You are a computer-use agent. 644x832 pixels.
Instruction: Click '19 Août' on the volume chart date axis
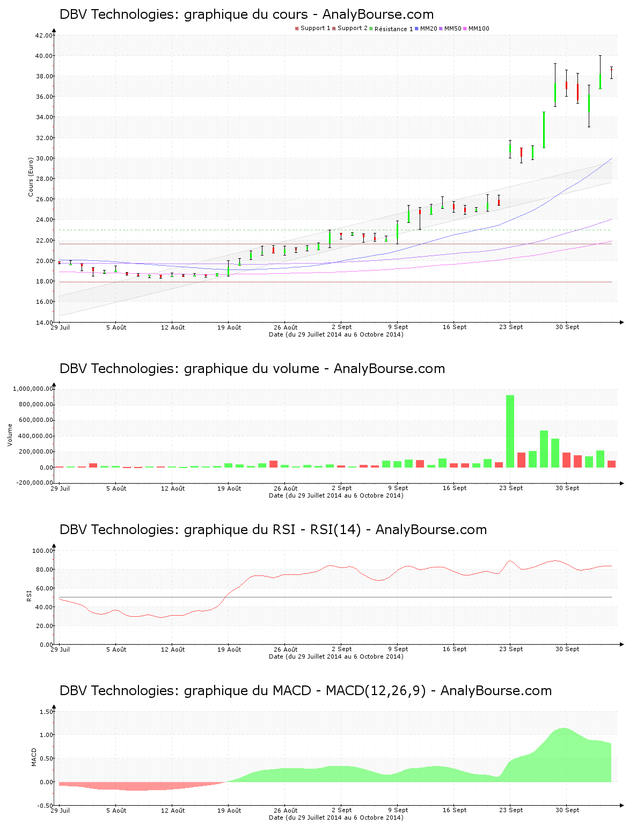tap(229, 488)
